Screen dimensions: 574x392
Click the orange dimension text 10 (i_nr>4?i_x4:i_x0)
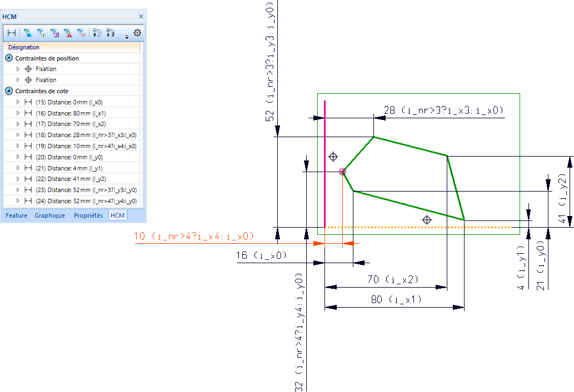click(x=194, y=236)
